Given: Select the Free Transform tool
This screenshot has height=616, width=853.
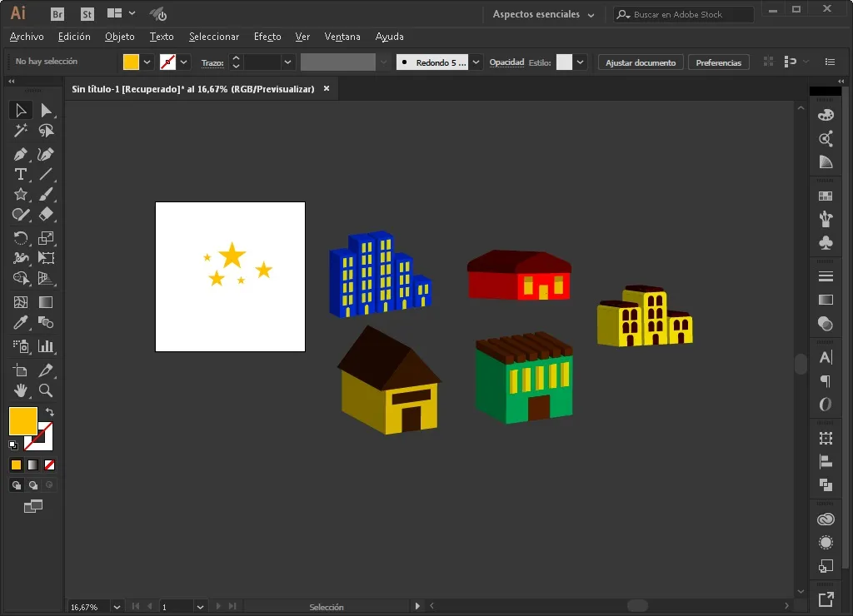Looking at the screenshot, I should pos(47,258).
